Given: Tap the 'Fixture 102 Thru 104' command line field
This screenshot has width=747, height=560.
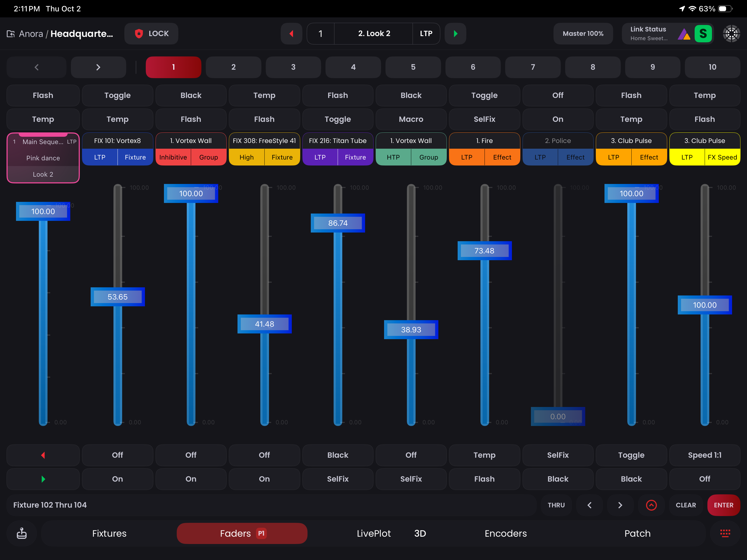Looking at the screenshot, I should (x=271, y=505).
